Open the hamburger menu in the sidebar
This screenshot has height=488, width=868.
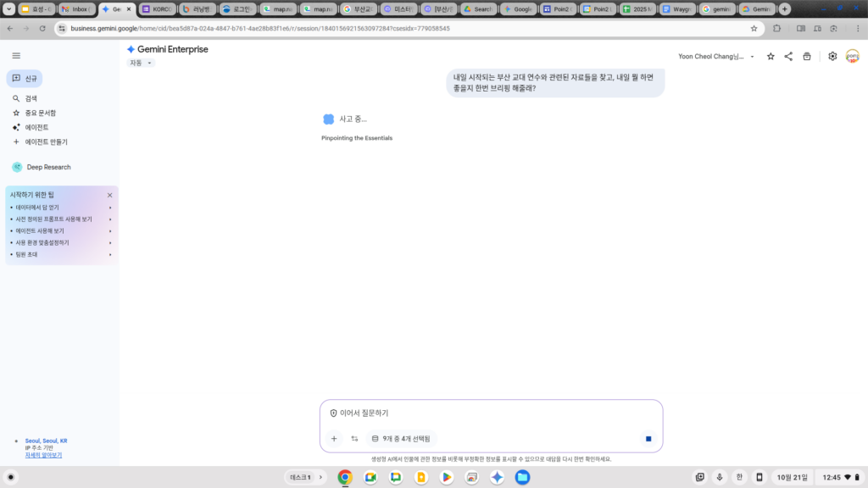pos(16,56)
